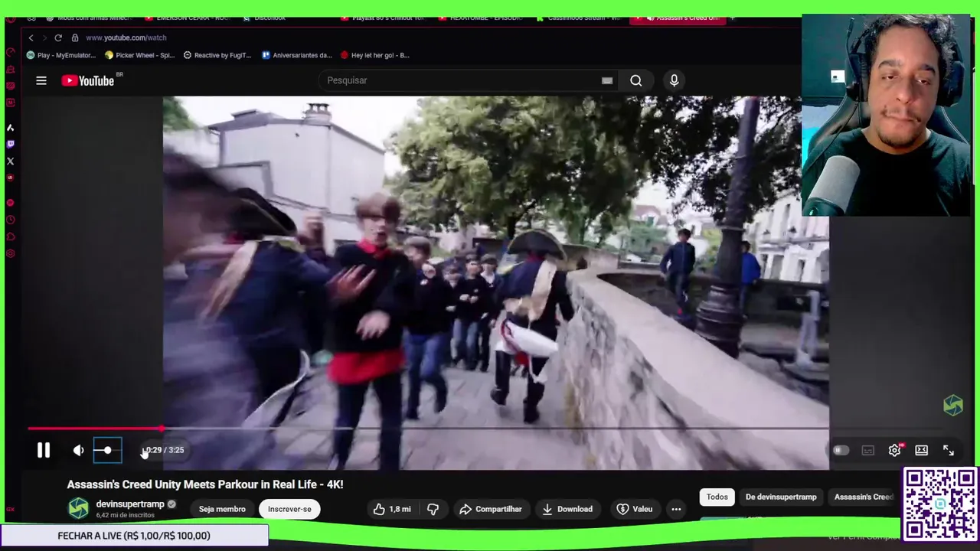The width and height of the screenshot is (980, 551).
Task: Open the speedometer icon in the sidebar
Action: (x=10, y=52)
